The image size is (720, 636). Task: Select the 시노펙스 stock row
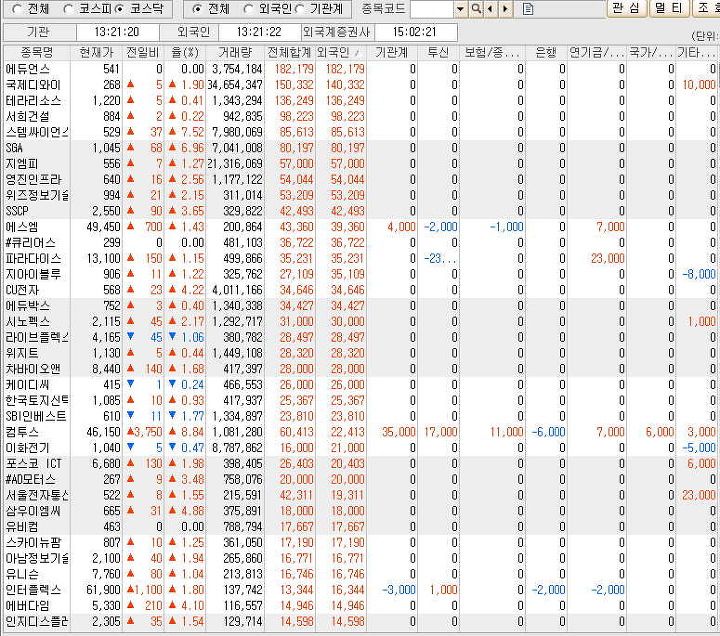point(360,321)
